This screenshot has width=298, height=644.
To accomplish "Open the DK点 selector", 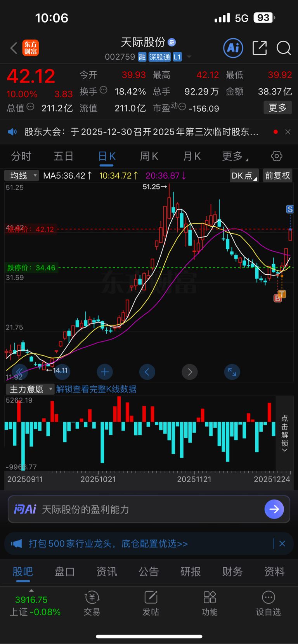I will coord(244,176).
